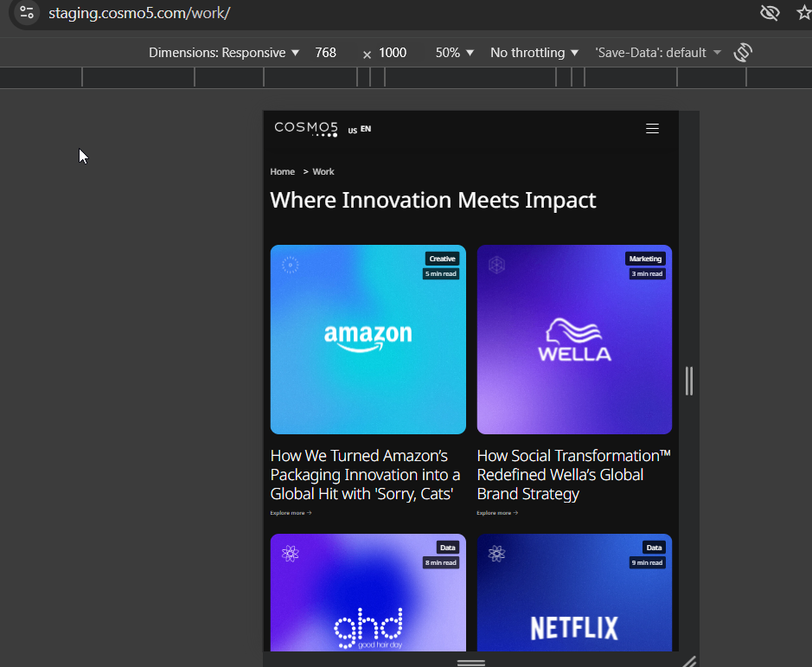This screenshot has height=667, width=812.
Task: Open the hamburger navigation menu
Action: click(652, 129)
